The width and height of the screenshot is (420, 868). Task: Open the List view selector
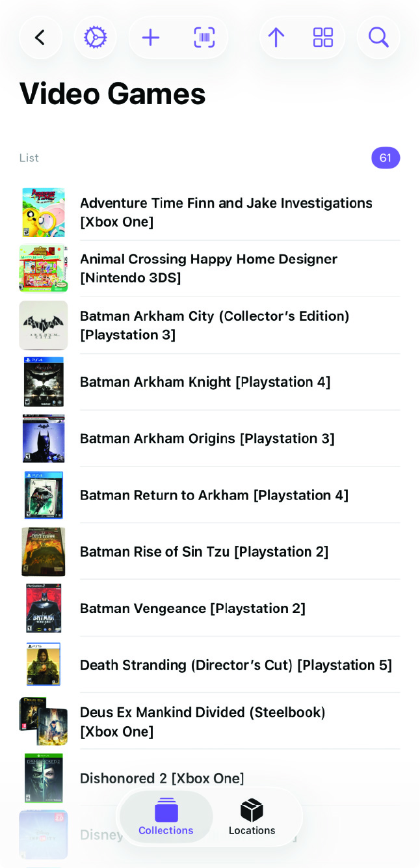click(x=29, y=157)
